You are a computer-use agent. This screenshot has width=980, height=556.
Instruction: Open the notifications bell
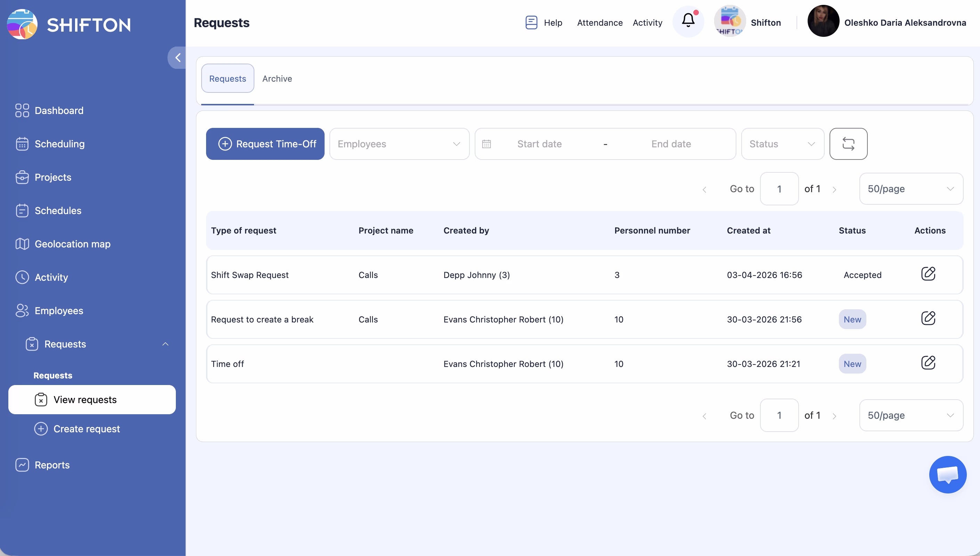coord(688,21)
